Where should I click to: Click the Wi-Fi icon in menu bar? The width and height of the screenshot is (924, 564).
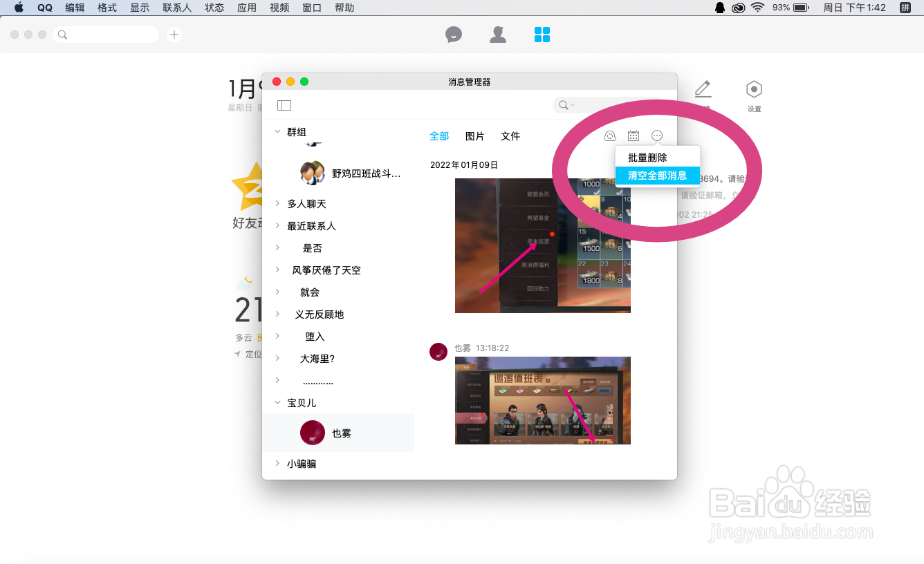[757, 8]
